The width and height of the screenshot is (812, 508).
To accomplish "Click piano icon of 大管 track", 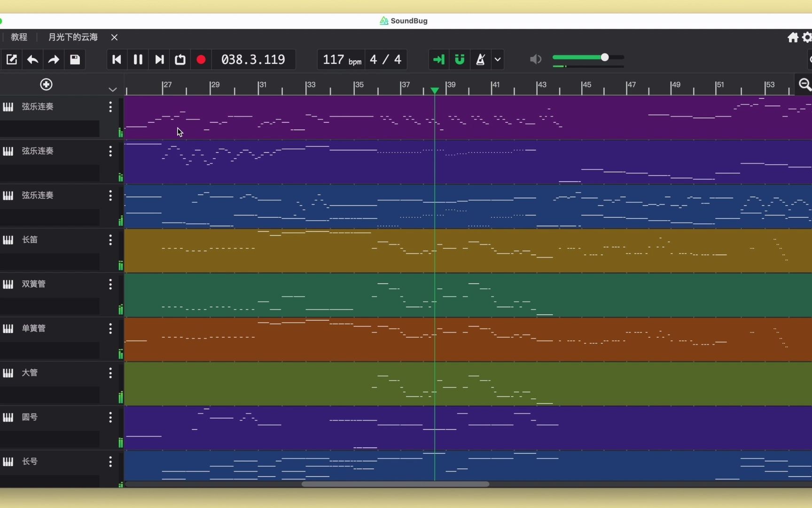I will (8, 373).
